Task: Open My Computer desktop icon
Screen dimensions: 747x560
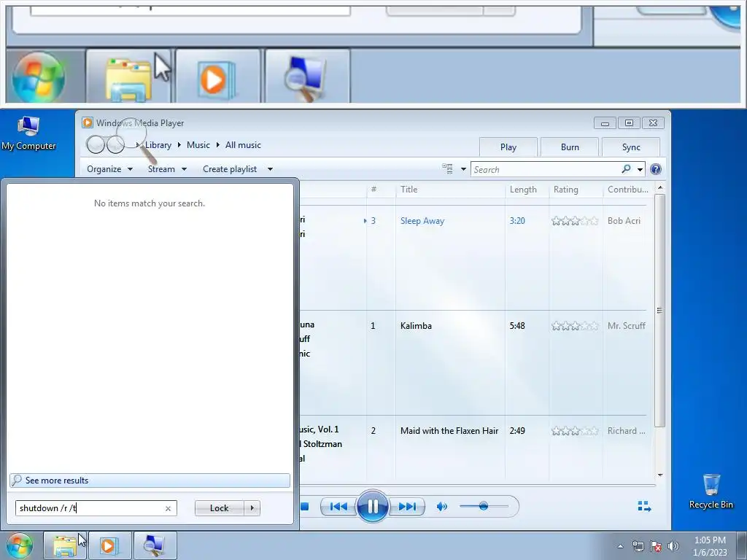Action: click(28, 133)
